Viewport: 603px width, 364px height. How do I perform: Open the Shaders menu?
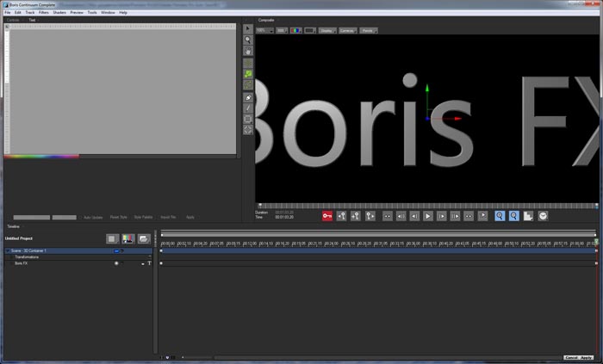(59, 13)
